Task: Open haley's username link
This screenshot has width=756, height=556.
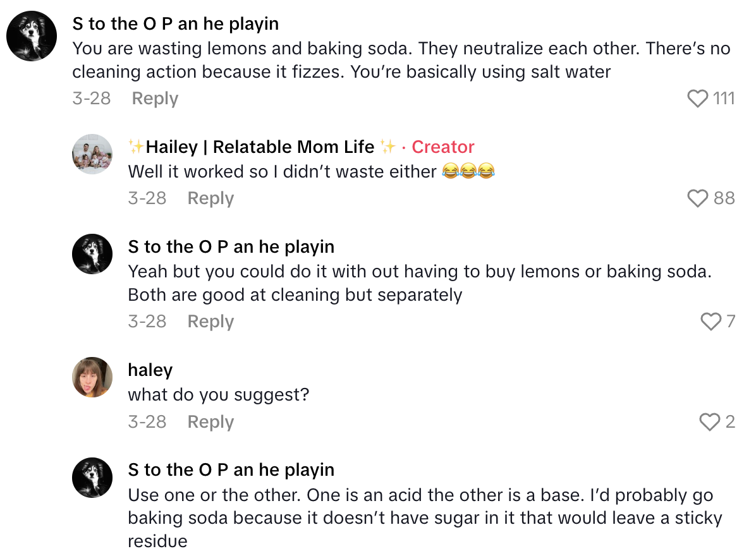Action: pyautogui.click(x=150, y=370)
